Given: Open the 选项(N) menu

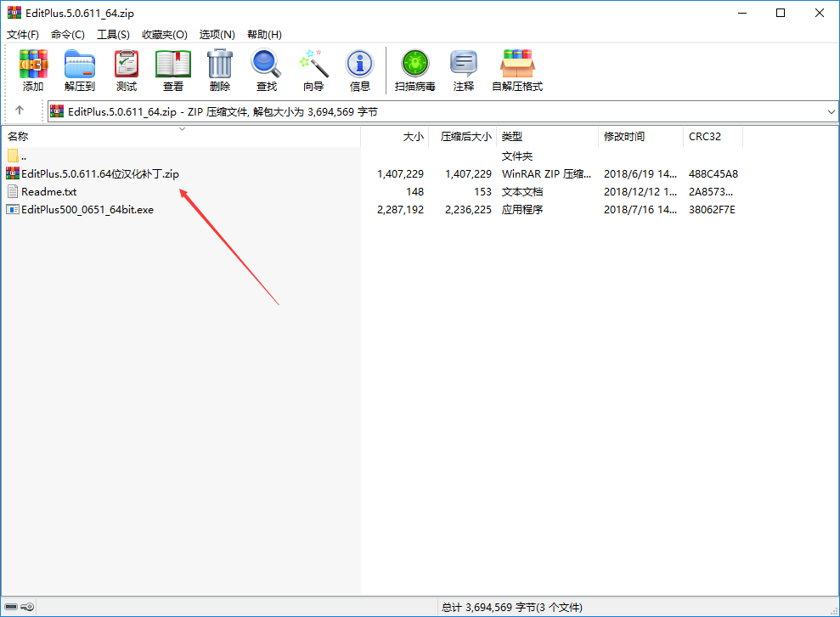Looking at the screenshot, I should pyautogui.click(x=217, y=34).
